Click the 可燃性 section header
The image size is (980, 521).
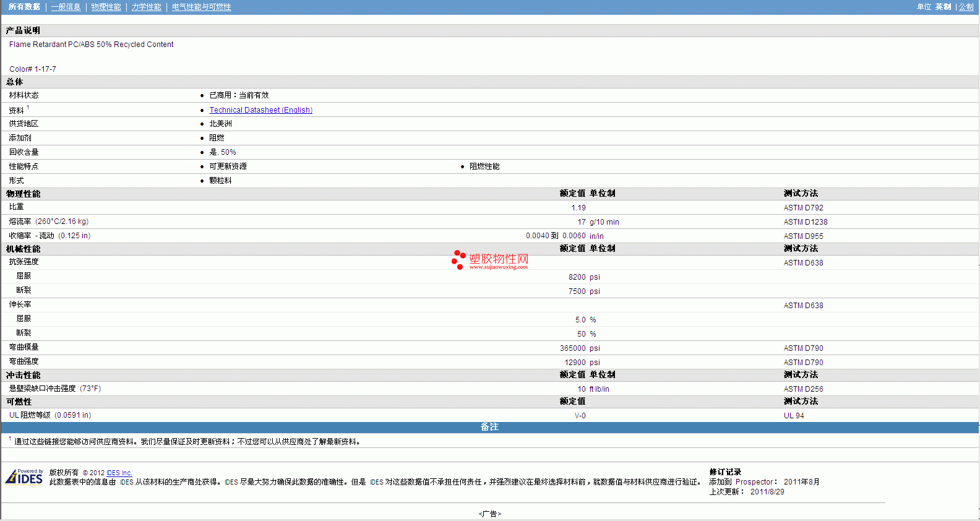pos(19,402)
